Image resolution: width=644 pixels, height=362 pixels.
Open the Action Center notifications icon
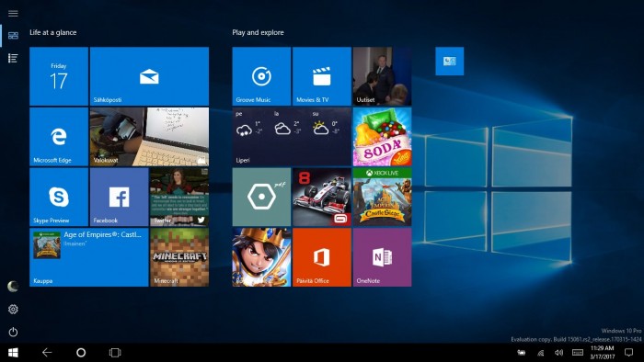point(628,353)
